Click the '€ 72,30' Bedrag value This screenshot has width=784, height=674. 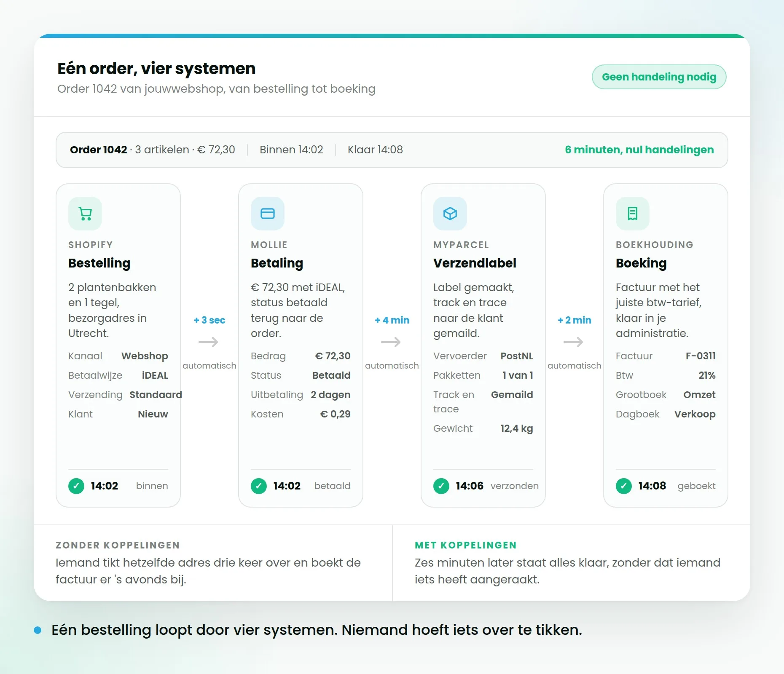tap(333, 356)
